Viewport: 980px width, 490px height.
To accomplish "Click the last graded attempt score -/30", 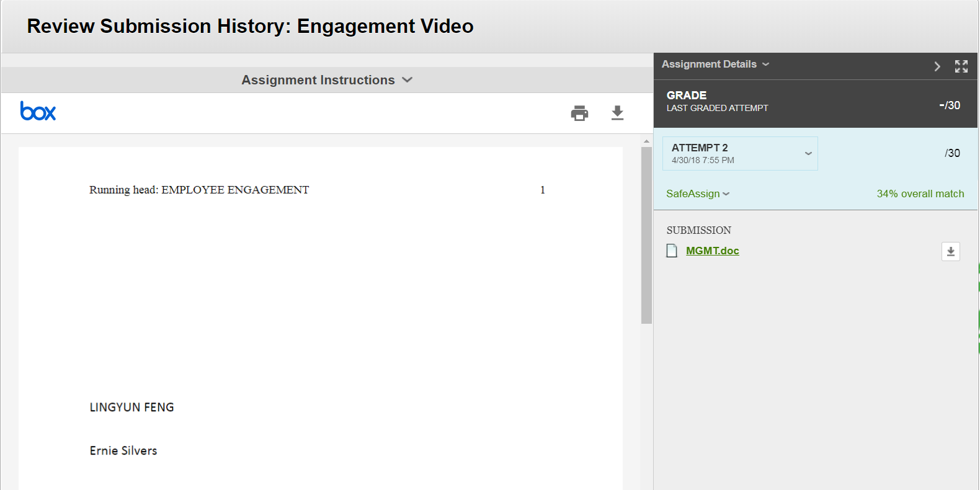I will pyautogui.click(x=949, y=105).
